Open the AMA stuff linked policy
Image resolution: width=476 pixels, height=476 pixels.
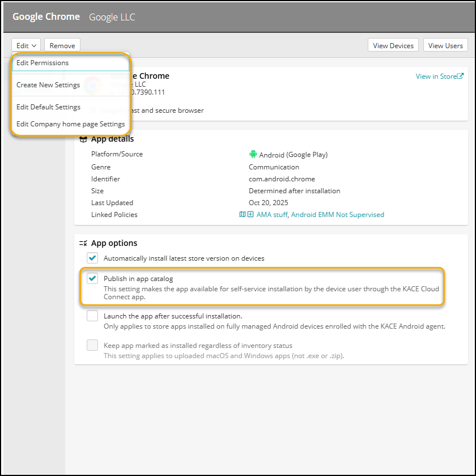272,215
